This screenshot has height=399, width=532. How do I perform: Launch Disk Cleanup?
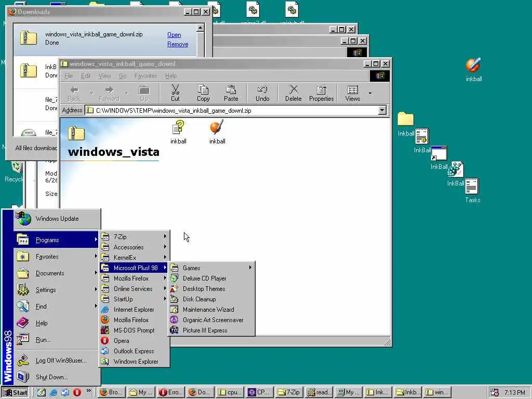tap(211, 299)
